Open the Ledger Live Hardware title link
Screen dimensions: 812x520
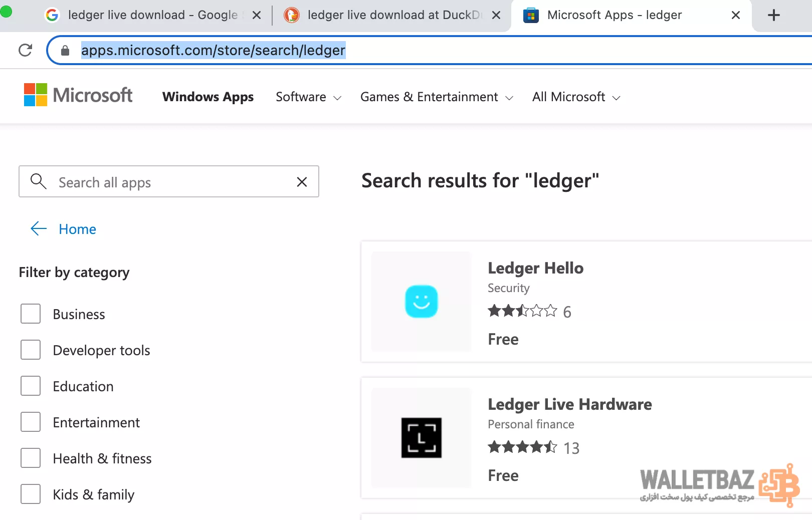click(569, 404)
